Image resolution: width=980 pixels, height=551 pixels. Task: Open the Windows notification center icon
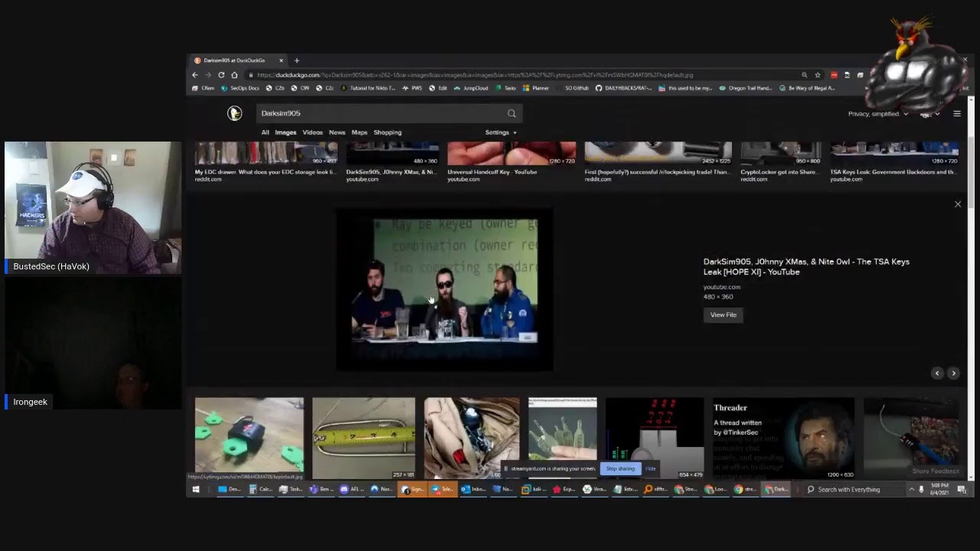(962, 490)
